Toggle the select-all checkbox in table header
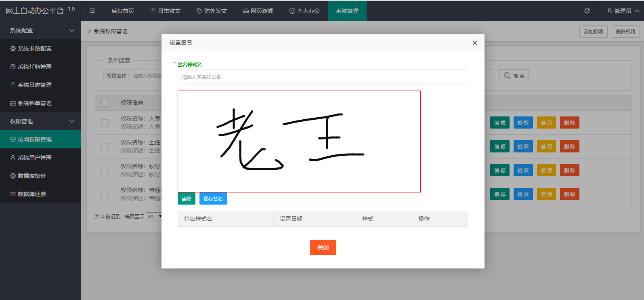 [x=105, y=103]
